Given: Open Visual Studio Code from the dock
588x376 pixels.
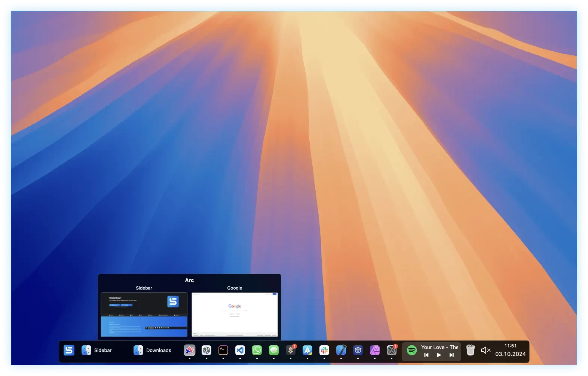Looking at the screenshot, I should (x=240, y=350).
